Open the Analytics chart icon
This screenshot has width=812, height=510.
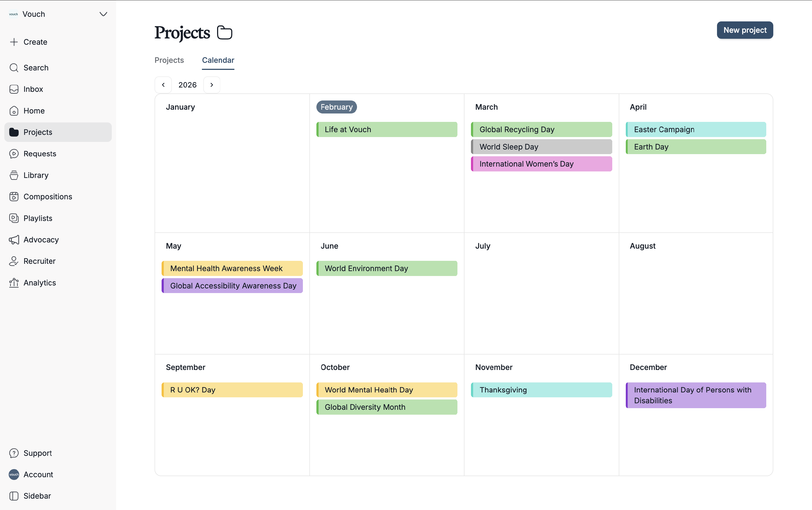click(14, 283)
